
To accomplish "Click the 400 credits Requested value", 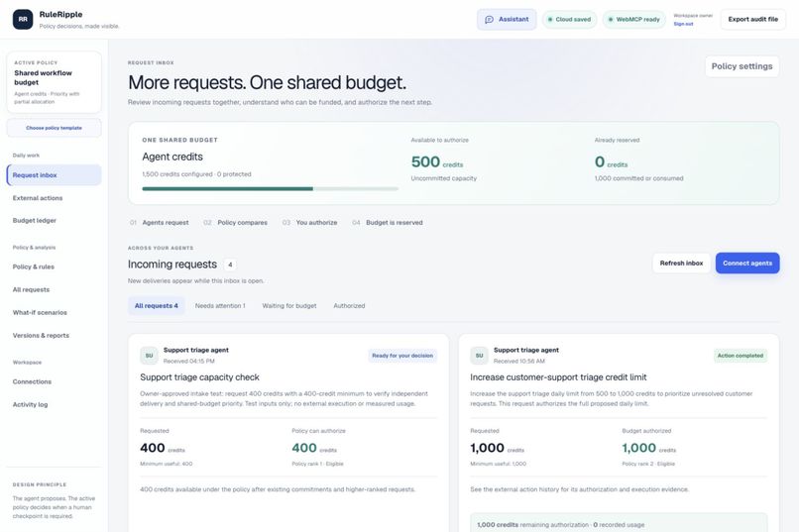I will click(x=163, y=448).
